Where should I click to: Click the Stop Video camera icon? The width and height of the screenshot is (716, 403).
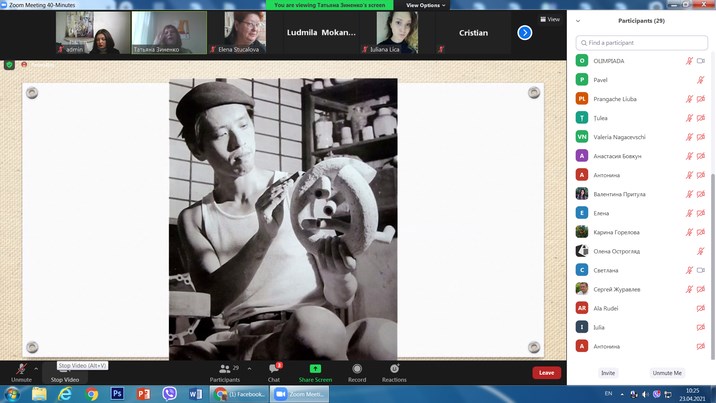[x=64, y=369]
